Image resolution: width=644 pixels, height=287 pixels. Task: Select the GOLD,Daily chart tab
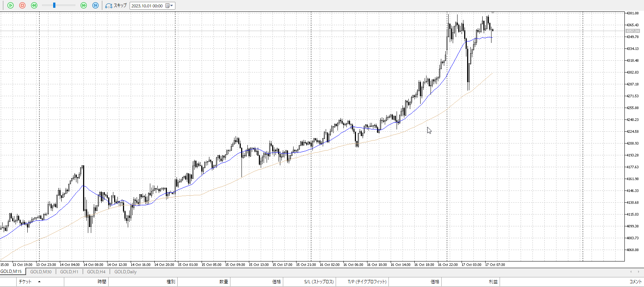coord(125,272)
